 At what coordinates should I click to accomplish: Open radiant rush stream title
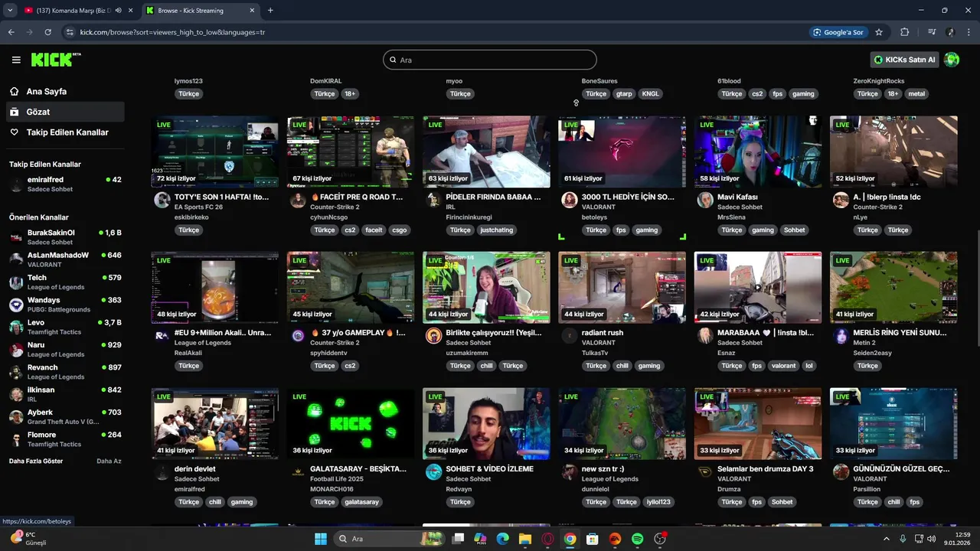point(603,333)
